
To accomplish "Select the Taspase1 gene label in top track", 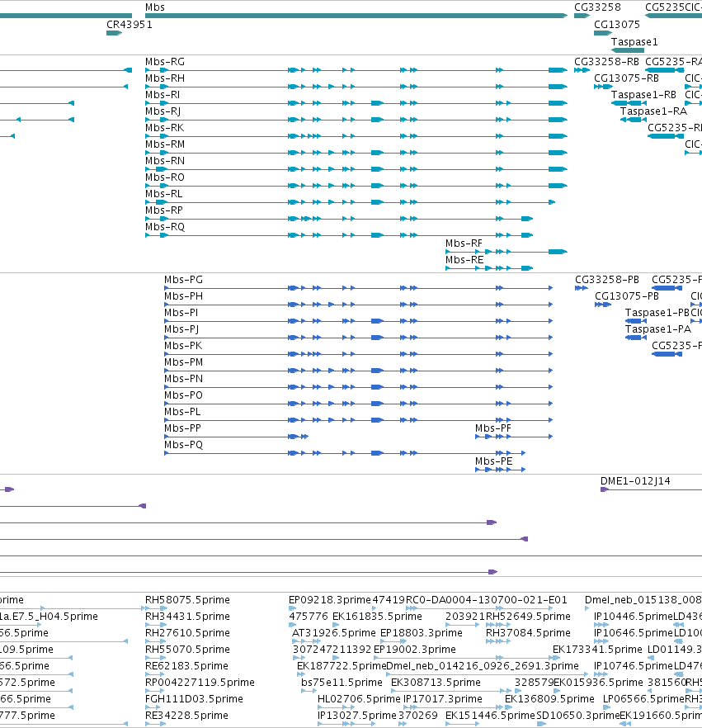I will coord(634,42).
